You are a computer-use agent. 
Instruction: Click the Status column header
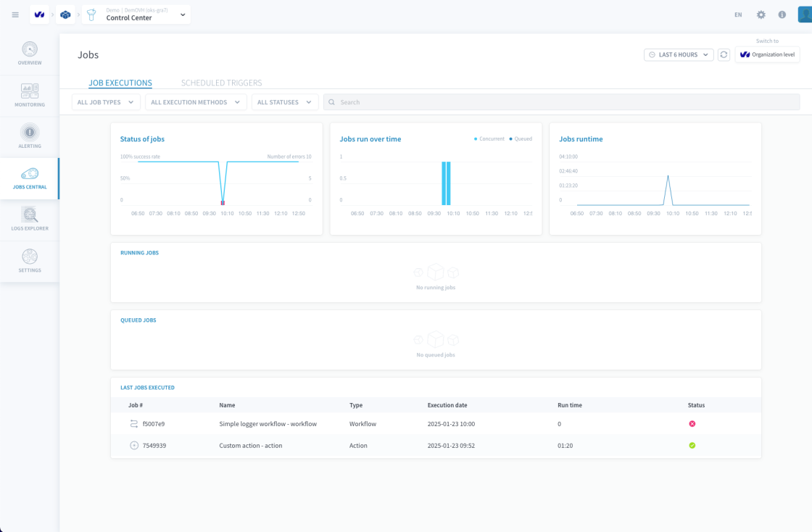click(x=696, y=405)
